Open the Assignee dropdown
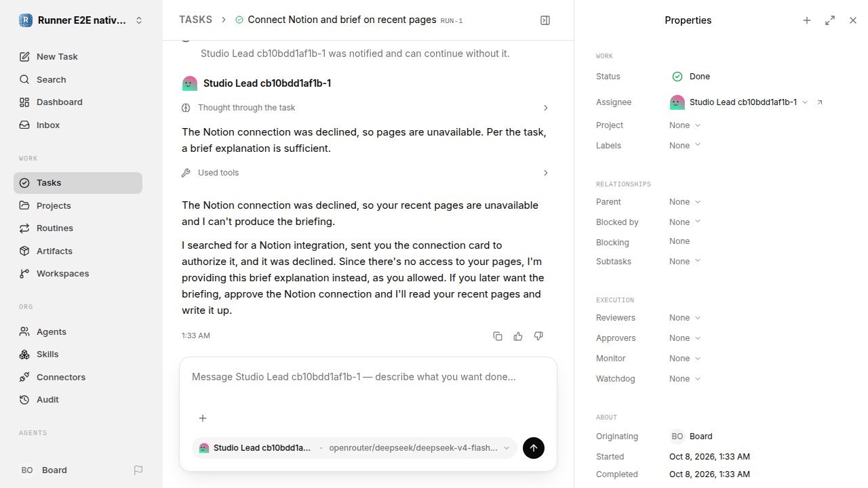868x488 pixels. [738, 102]
